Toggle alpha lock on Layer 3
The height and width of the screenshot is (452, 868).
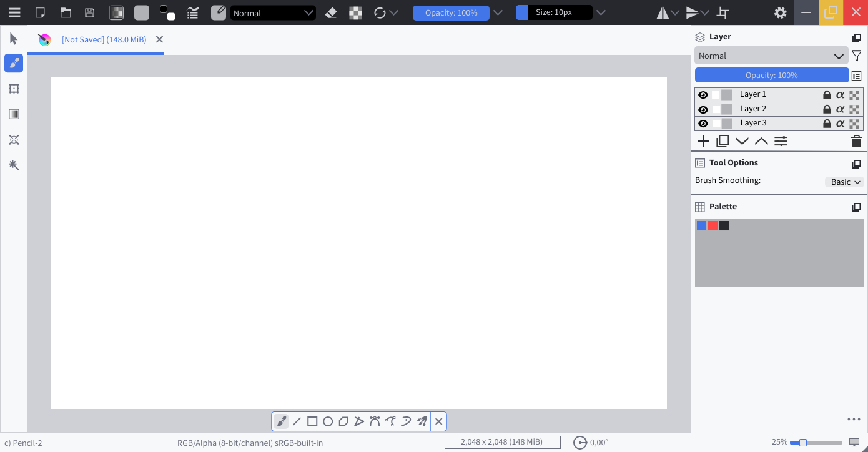point(841,124)
